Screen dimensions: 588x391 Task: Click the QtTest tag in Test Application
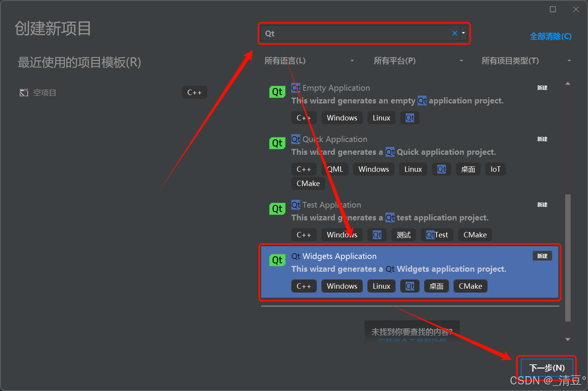click(437, 235)
